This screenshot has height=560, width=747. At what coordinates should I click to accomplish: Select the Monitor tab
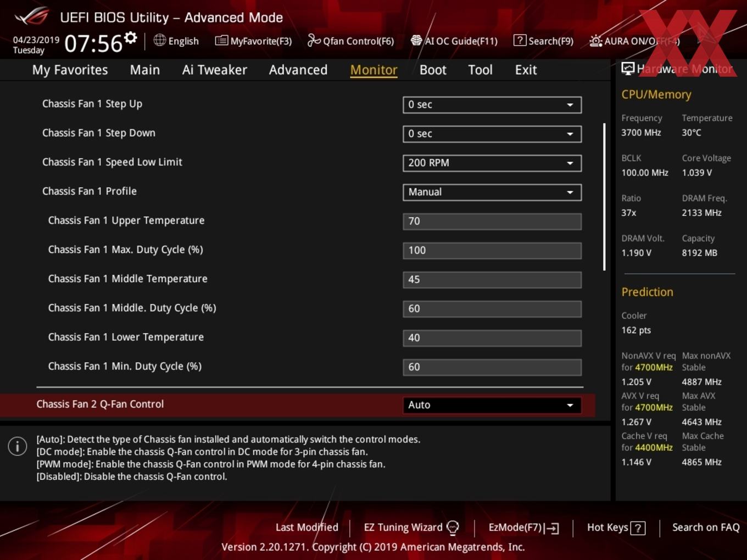pyautogui.click(x=374, y=70)
